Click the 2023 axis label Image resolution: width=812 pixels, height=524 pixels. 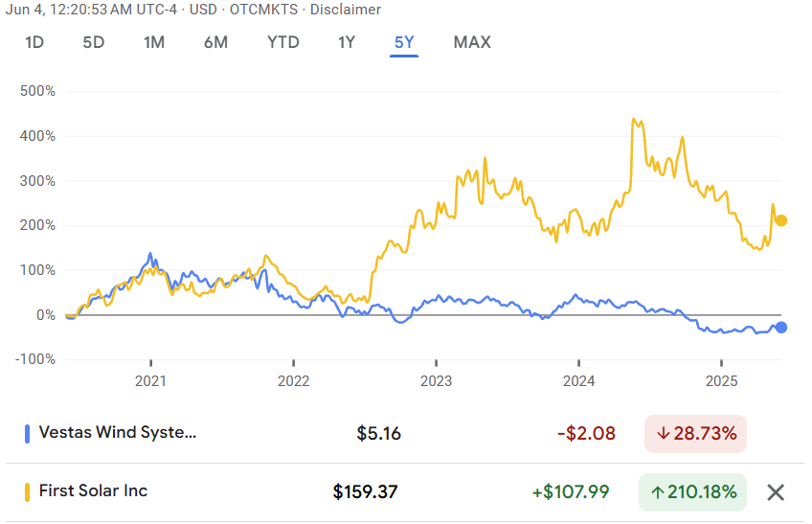tap(436, 381)
